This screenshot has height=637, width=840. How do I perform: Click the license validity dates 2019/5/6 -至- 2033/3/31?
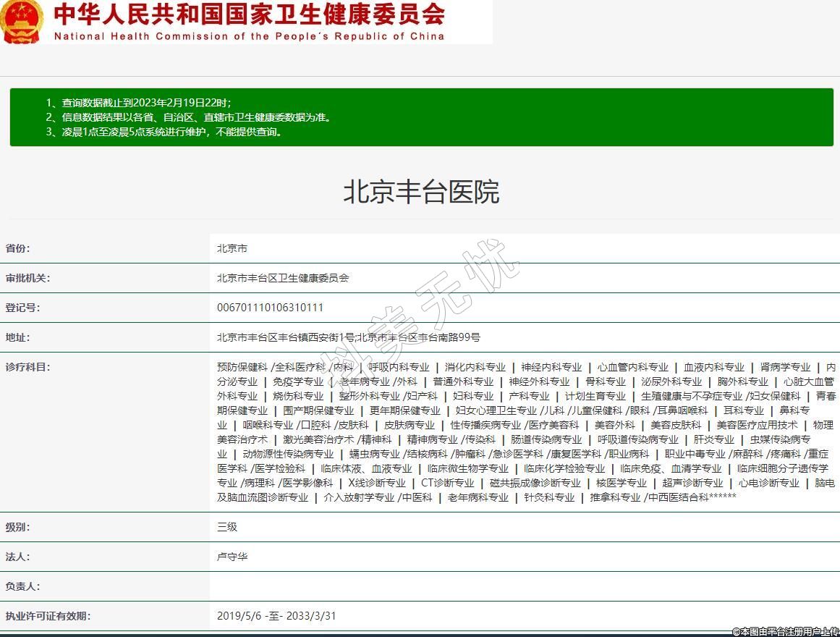(276, 616)
